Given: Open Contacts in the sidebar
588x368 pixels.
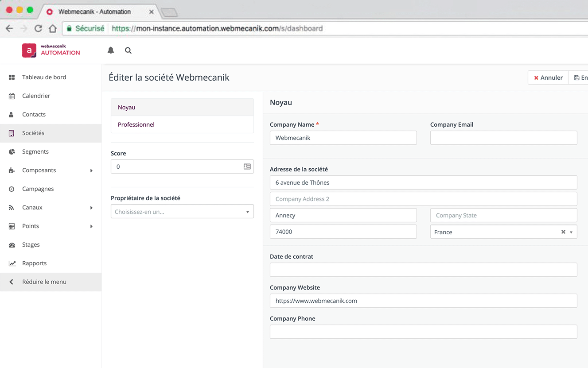Looking at the screenshot, I should tap(34, 114).
